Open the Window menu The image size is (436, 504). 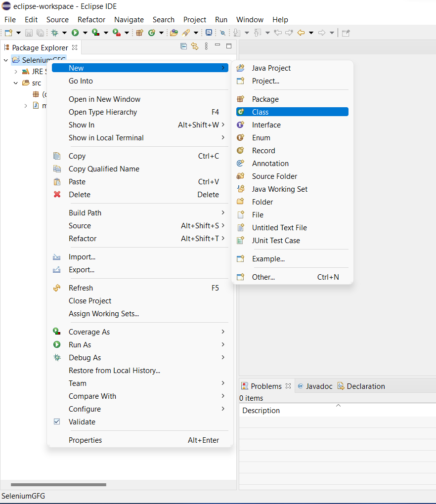point(250,20)
